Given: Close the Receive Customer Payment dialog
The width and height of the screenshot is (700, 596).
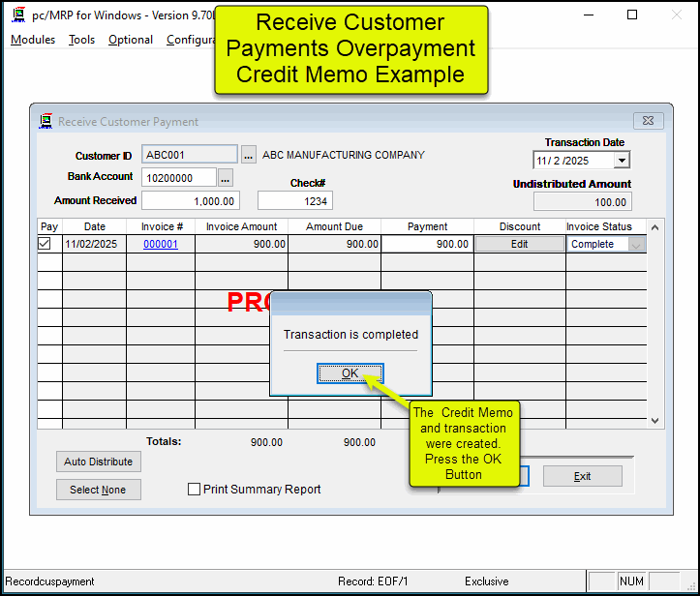Looking at the screenshot, I should click(x=648, y=121).
